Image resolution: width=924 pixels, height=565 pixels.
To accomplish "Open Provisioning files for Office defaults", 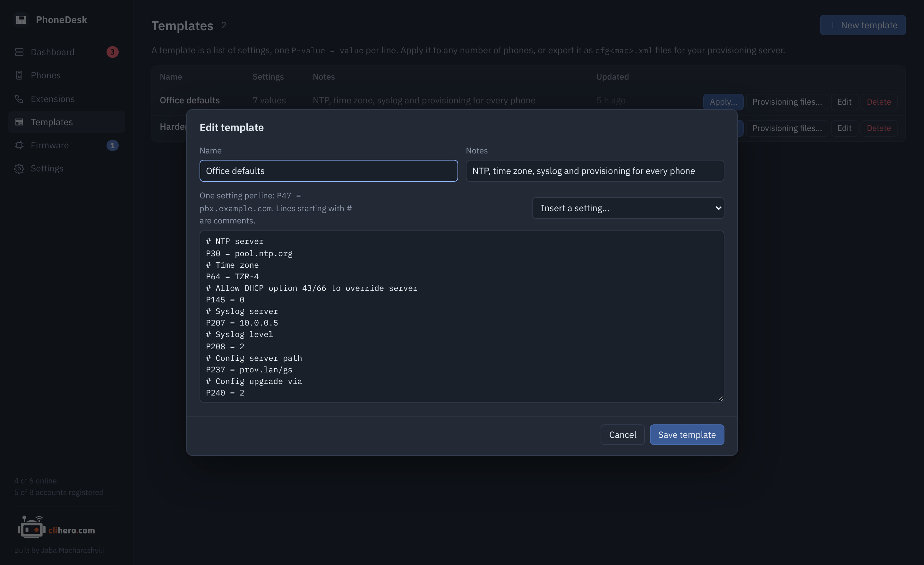I will [787, 102].
